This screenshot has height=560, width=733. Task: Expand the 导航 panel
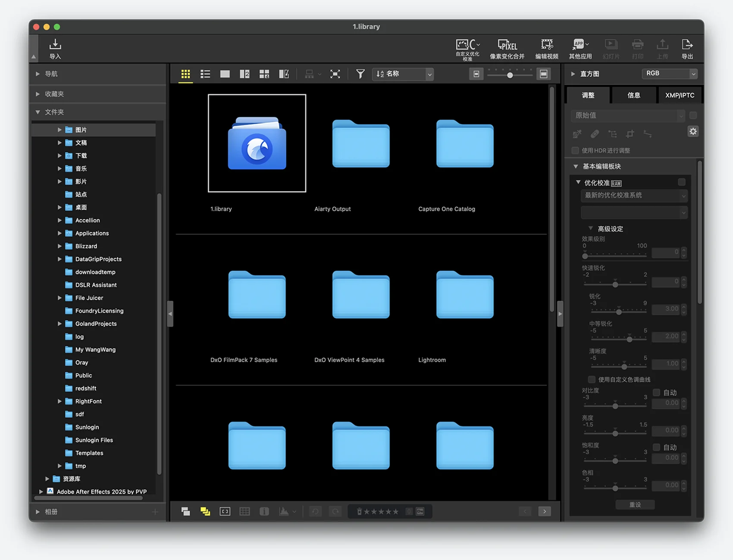tap(38, 74)
